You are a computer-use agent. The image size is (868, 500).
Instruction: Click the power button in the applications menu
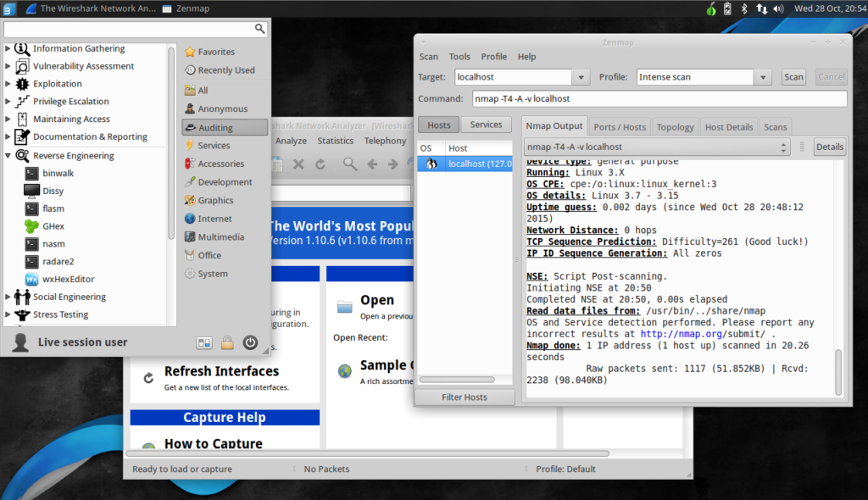[x=250, y=342]
